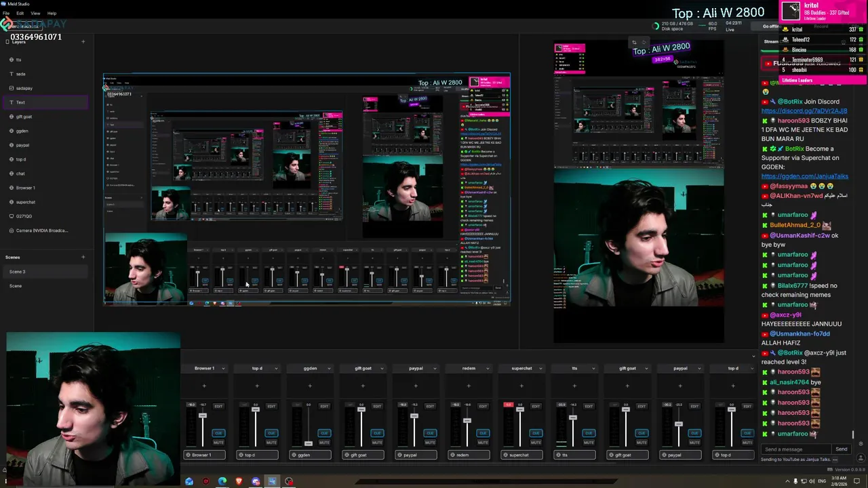
Task: Add an effect to the redem mixer channel
Action: point(469,386)
